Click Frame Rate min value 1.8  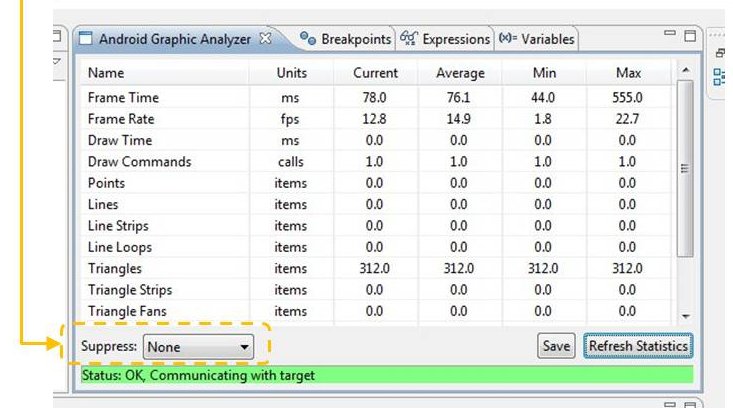(543, 119)
